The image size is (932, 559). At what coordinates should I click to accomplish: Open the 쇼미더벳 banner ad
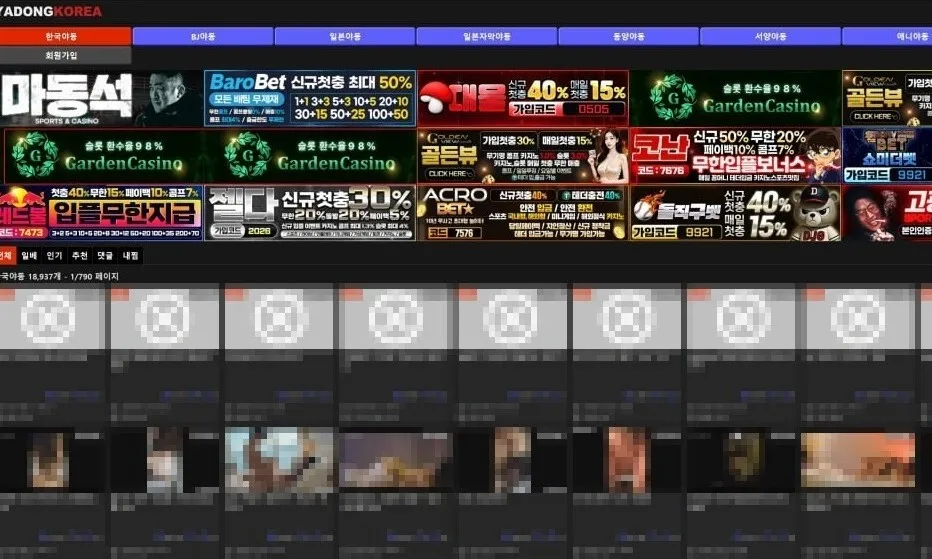click(x=887, y=156)
